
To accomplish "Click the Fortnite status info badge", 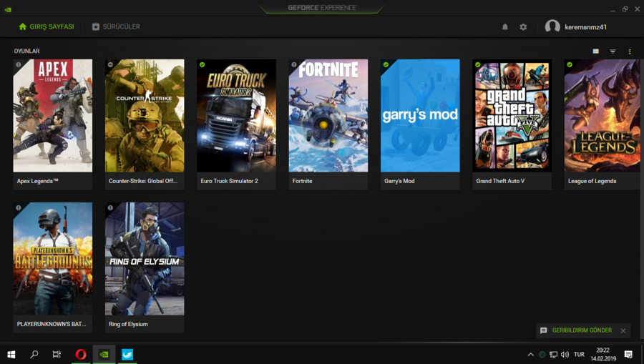I will [294, 65].
